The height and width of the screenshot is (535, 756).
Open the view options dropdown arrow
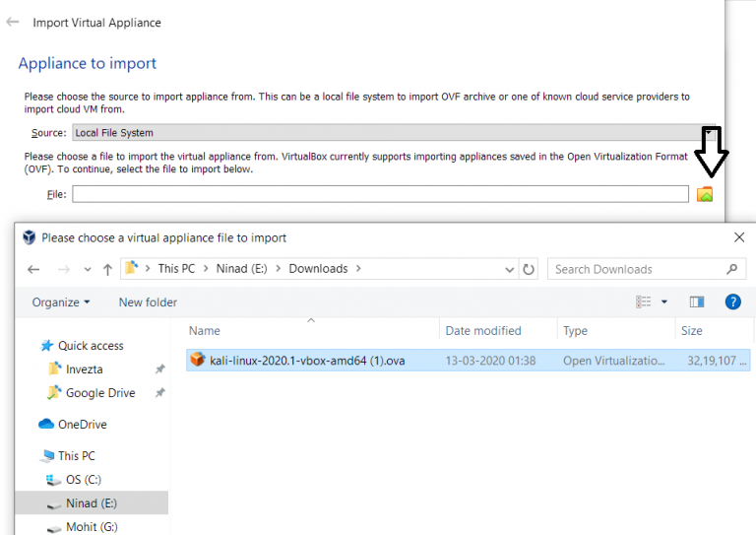pyautogui.click(x=664, y=301)
